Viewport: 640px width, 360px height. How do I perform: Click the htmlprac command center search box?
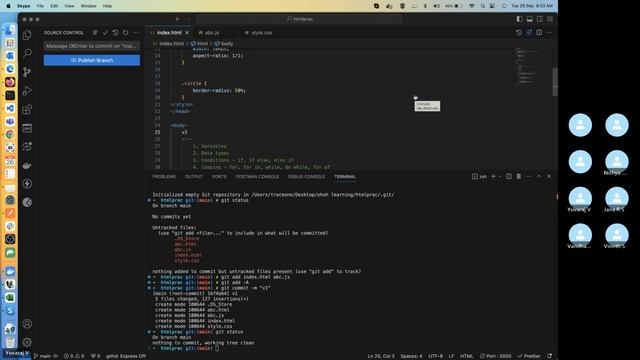(299, 19)
